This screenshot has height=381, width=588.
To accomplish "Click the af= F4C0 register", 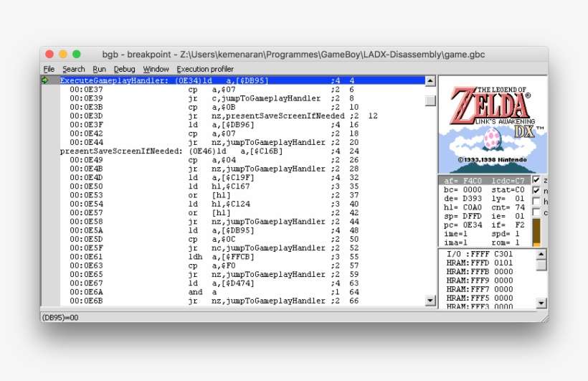I will coord(463,181).
